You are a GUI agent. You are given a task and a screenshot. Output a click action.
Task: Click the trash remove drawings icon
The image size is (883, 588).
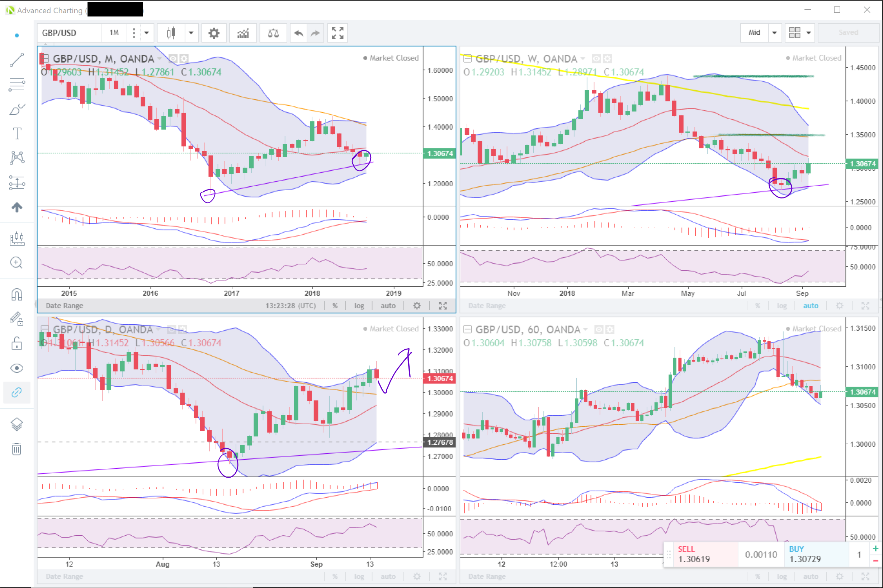(17, 449)
